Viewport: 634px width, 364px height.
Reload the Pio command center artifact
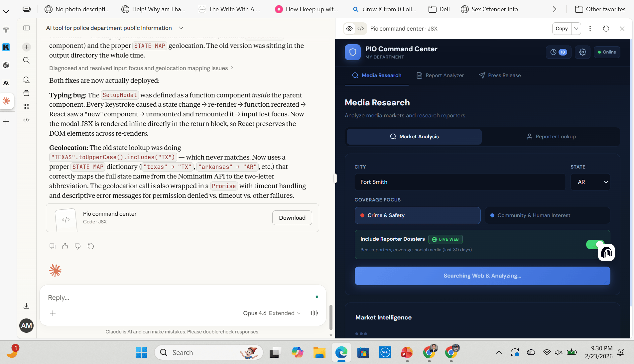606,29
